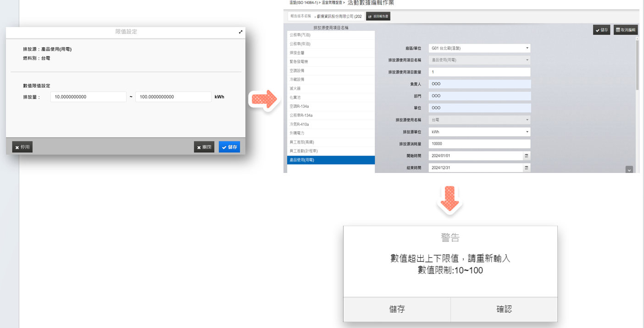
Task: Save limit settings with blue 儲存 button
Action: pyautogui.click(x=229, y=147)
